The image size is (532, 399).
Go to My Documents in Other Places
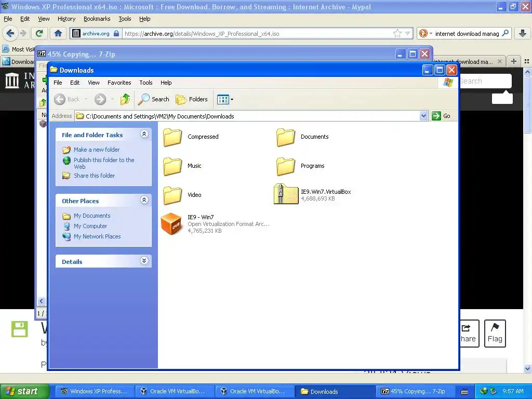click(92, 216)
